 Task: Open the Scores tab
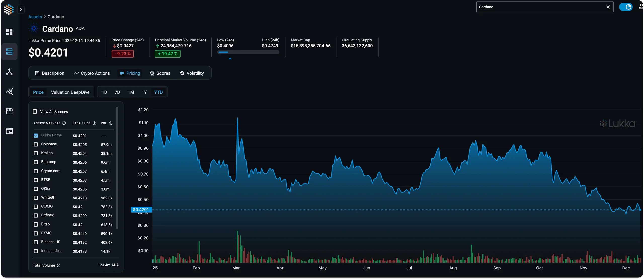point(160,73)
